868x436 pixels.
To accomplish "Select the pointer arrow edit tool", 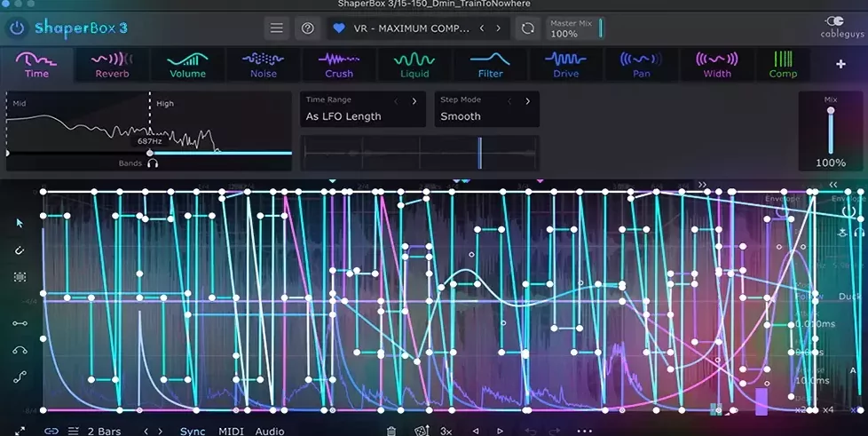I will (20, 223).
